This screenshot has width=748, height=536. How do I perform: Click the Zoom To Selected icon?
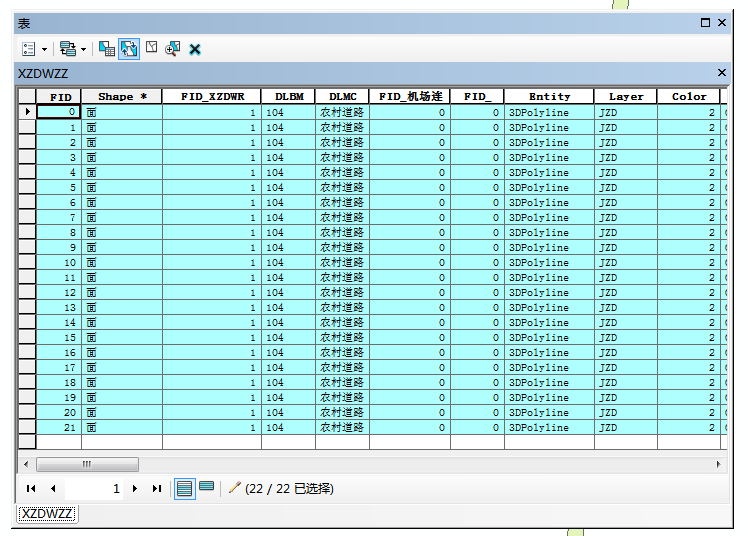[173, 48]
